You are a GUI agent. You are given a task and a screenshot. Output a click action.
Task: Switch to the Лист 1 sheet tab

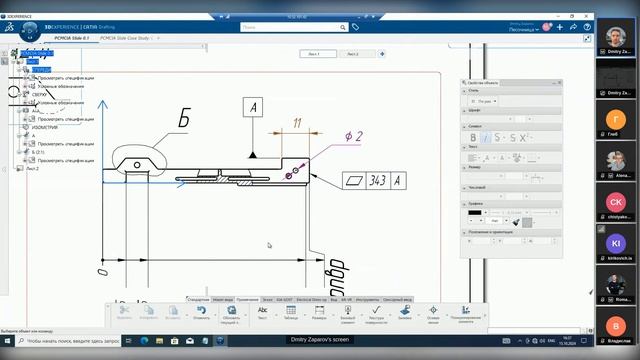click(318, 54)
